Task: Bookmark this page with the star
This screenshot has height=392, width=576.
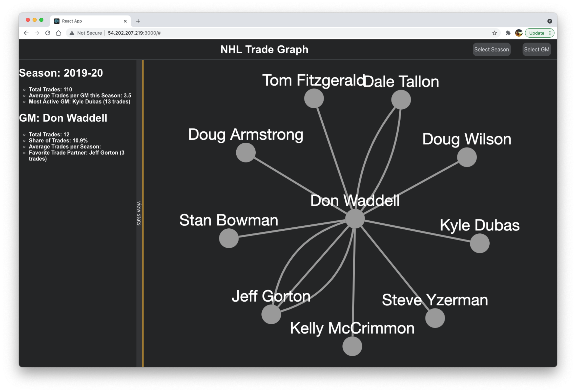Action: click(x=495, y=33)
